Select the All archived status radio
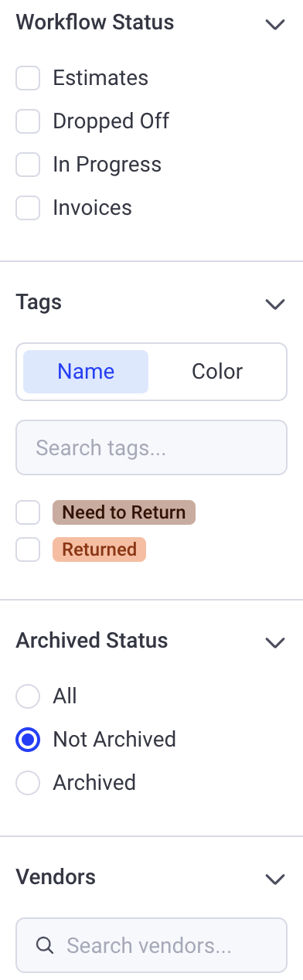 click(28, 696)
